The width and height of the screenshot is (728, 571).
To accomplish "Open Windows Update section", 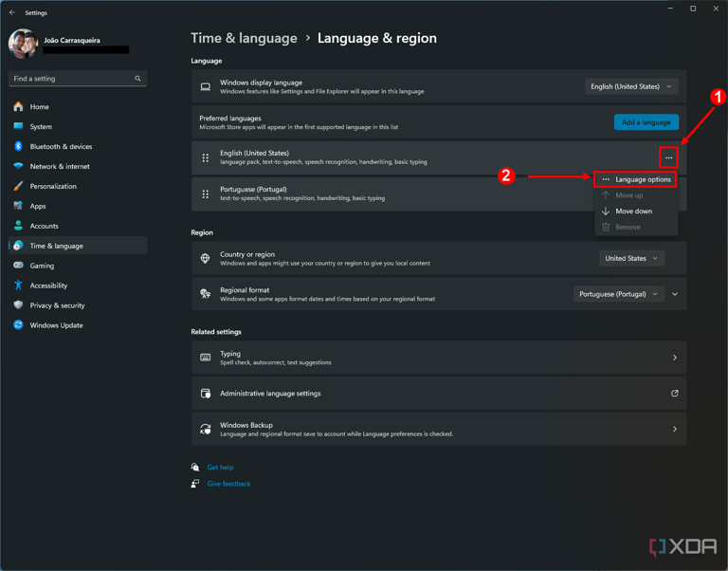I will pyautogui.click(x=56, y=325).
